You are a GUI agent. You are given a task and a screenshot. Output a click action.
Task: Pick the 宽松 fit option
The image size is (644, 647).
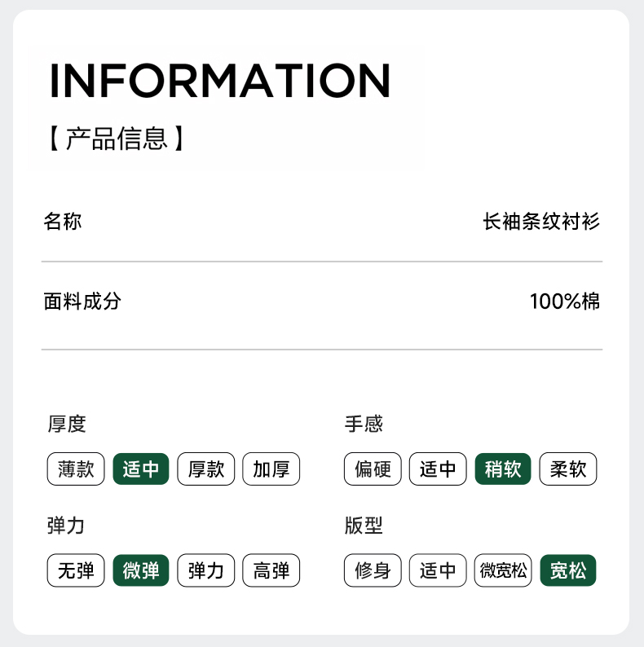tap(568, 570)
